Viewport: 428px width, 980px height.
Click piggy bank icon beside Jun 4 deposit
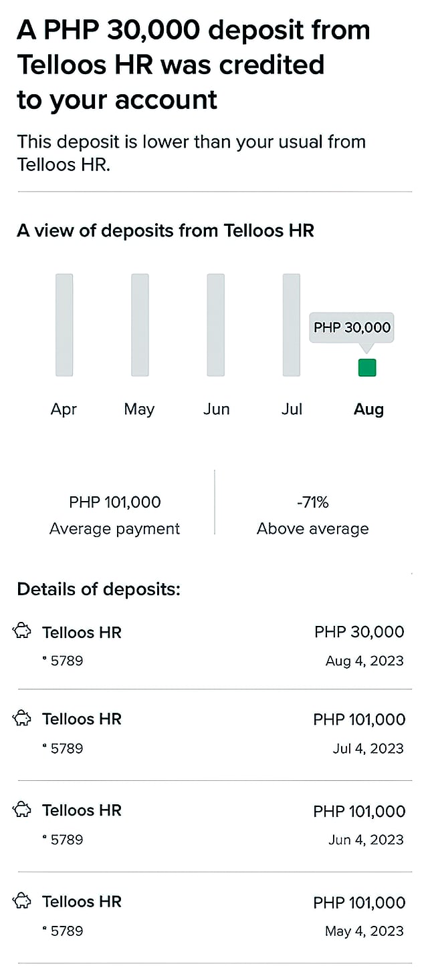click(22, 810)
